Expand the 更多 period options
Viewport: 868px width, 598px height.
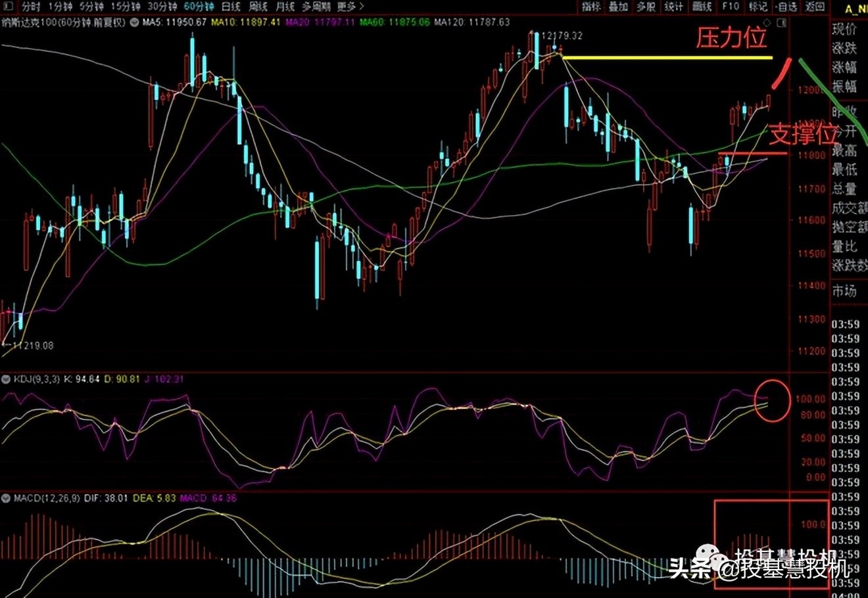350,7
